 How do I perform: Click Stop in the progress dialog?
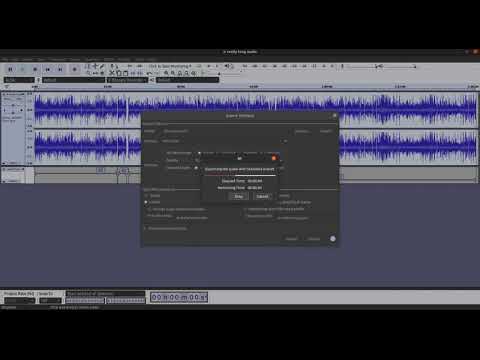(239, 197)
